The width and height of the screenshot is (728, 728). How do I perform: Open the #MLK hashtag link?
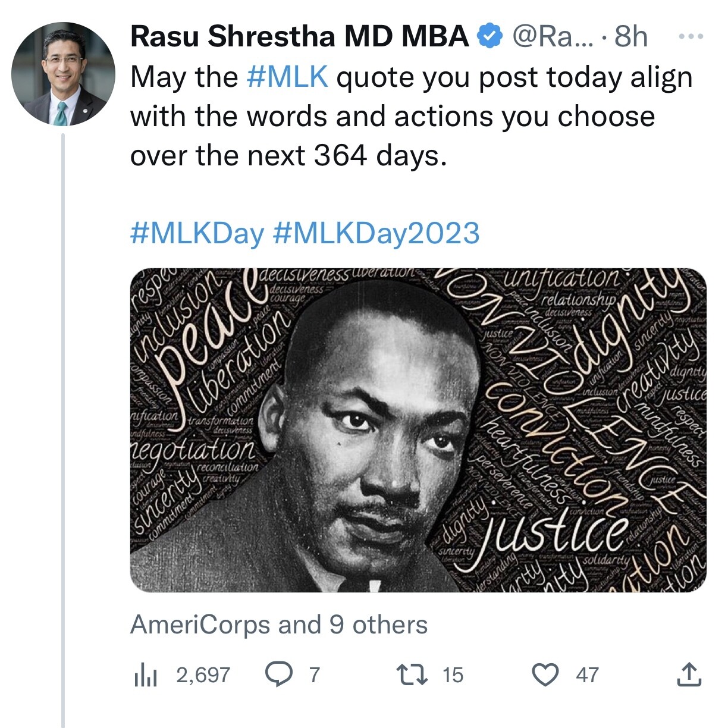pos(287,77)
